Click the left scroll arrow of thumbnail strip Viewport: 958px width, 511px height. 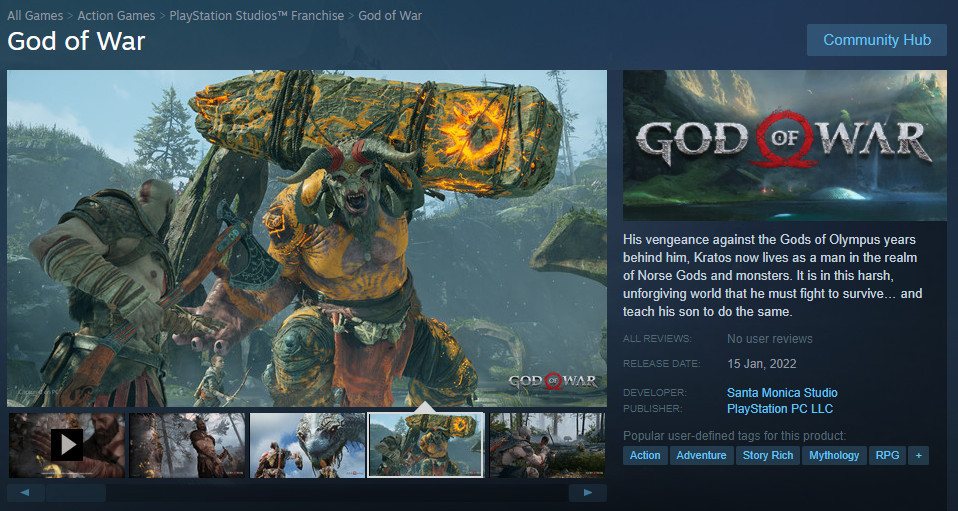pos(26,493)
